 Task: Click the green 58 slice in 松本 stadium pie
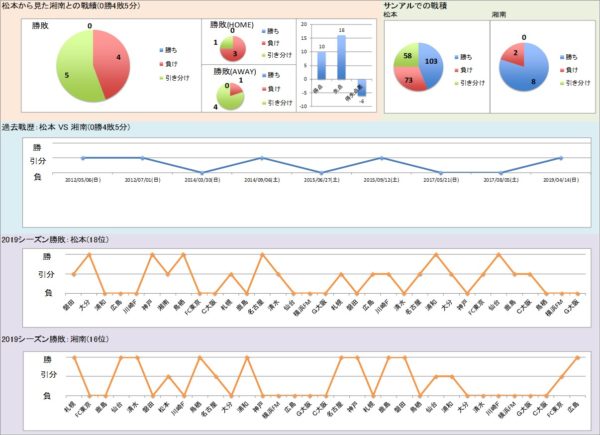(407, 54)
